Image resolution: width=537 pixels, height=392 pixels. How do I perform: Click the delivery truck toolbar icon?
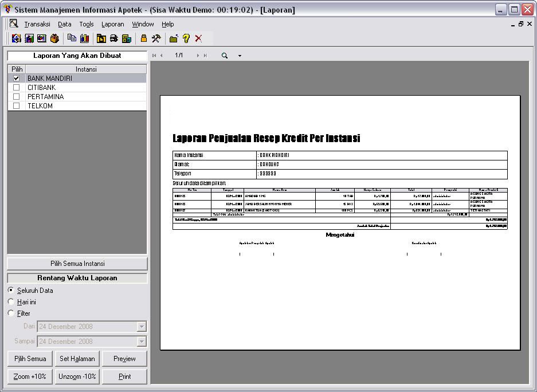pos(113,38)
